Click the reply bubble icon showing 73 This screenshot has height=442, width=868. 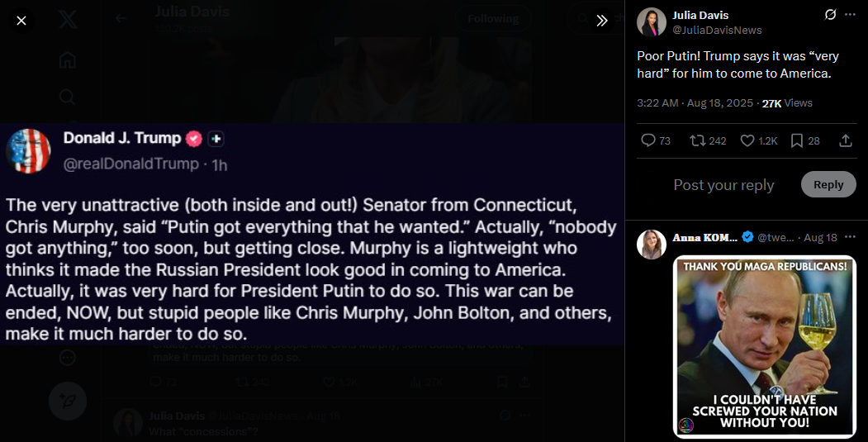(x=649, y=140)
